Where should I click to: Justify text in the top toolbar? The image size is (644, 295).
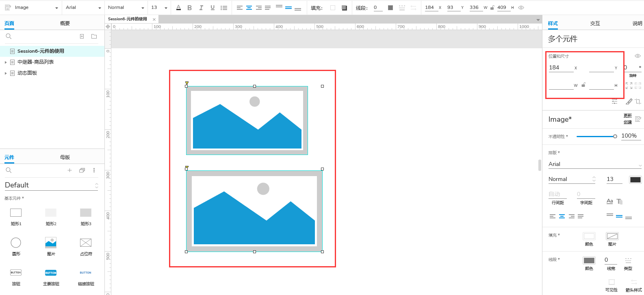click(268, 8)
